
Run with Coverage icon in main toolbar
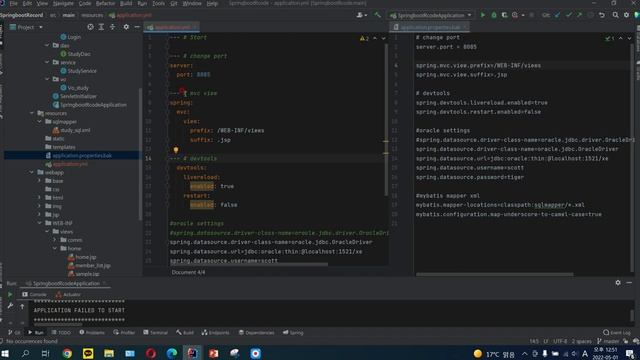504,15
